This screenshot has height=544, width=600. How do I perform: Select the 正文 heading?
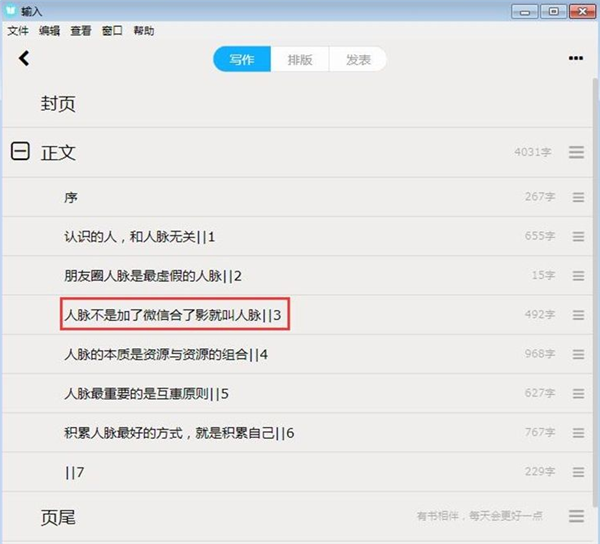(58, 153)
